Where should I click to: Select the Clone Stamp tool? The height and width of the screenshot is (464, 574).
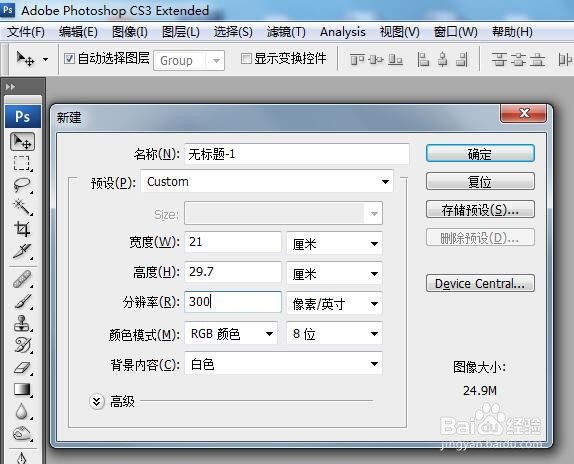tap(22, 323)
